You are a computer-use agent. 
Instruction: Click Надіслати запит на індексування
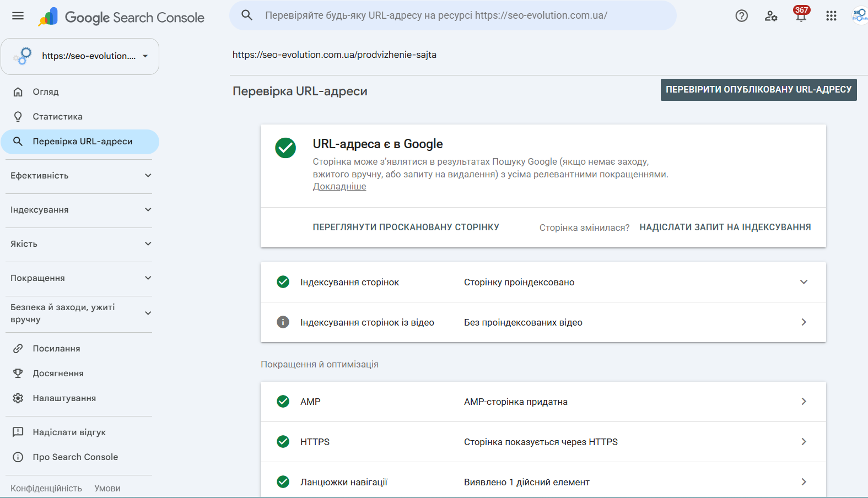pos(725,227)
